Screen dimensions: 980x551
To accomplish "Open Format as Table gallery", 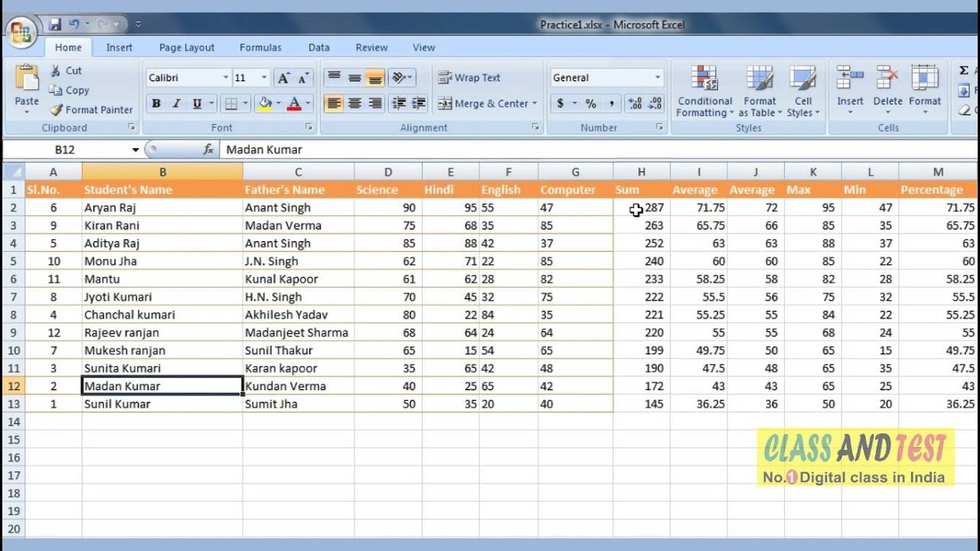I will 759,91.
